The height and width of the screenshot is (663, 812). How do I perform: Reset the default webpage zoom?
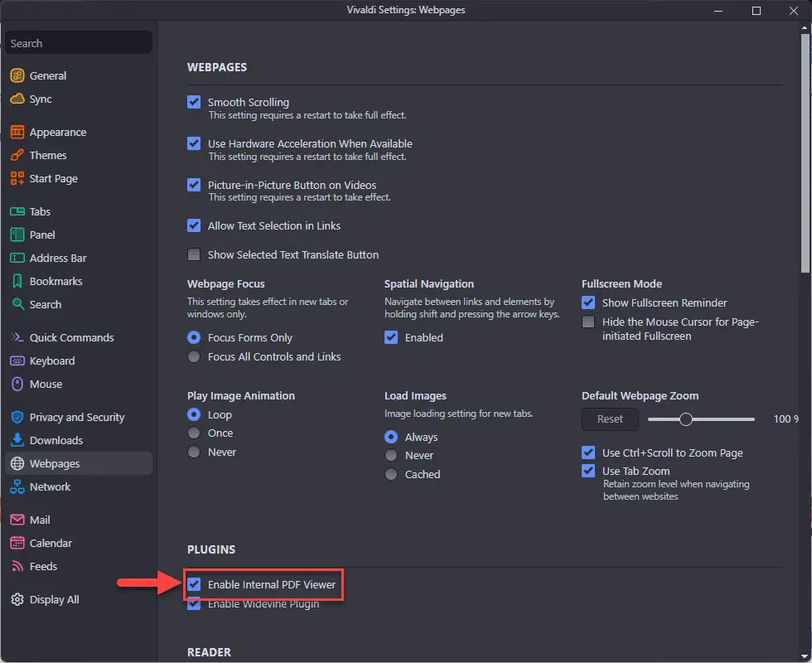pos(610,419)
